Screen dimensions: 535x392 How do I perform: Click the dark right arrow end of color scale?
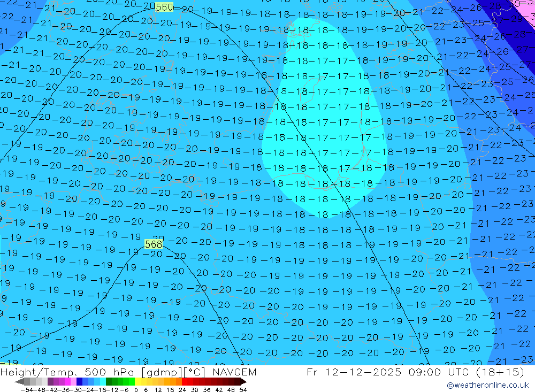[243, 382]
